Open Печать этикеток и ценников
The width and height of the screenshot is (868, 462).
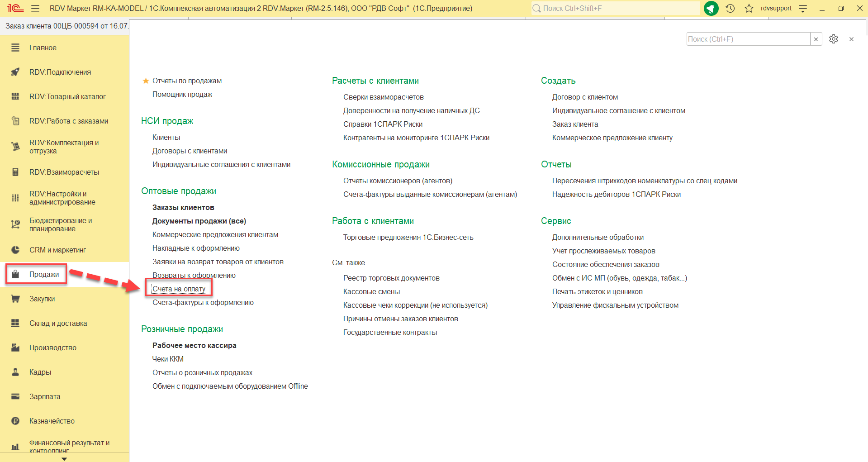(598, 291)
